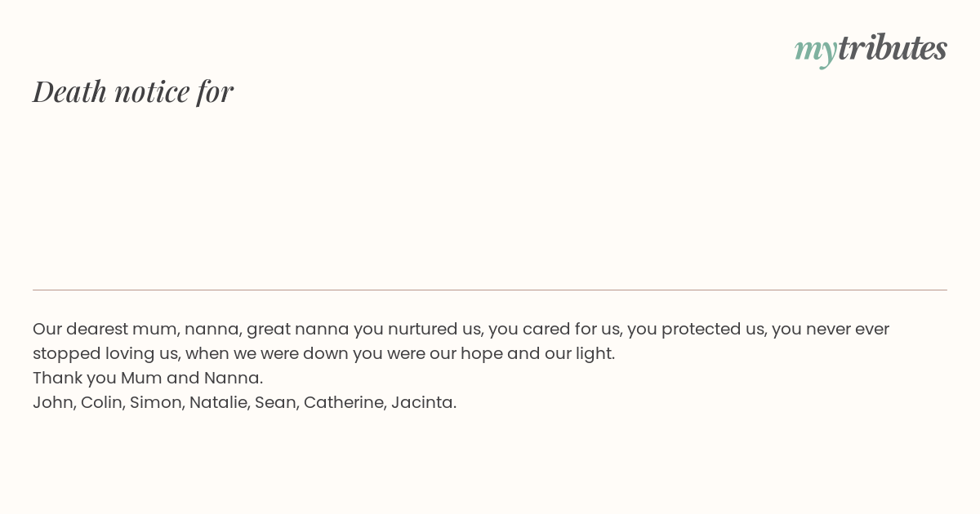This screenshot has height=514, width=980.
Task: Click the name John
Action: [52, 402]
